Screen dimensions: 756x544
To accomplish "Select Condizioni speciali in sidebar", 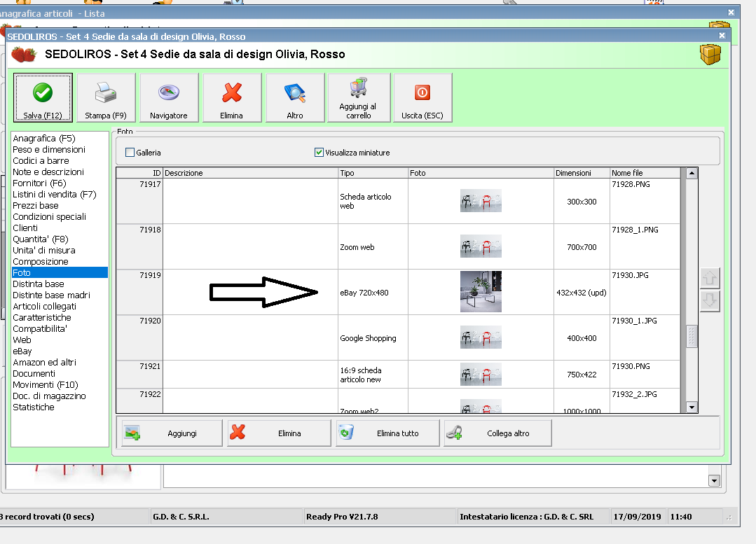I will pyautogui.click(x=49, y=217).
